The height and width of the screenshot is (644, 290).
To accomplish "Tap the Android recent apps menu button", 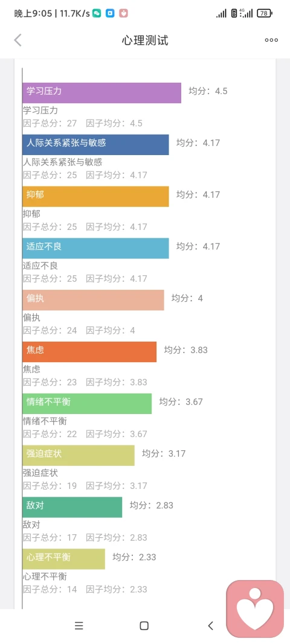I will click(79, 625).
